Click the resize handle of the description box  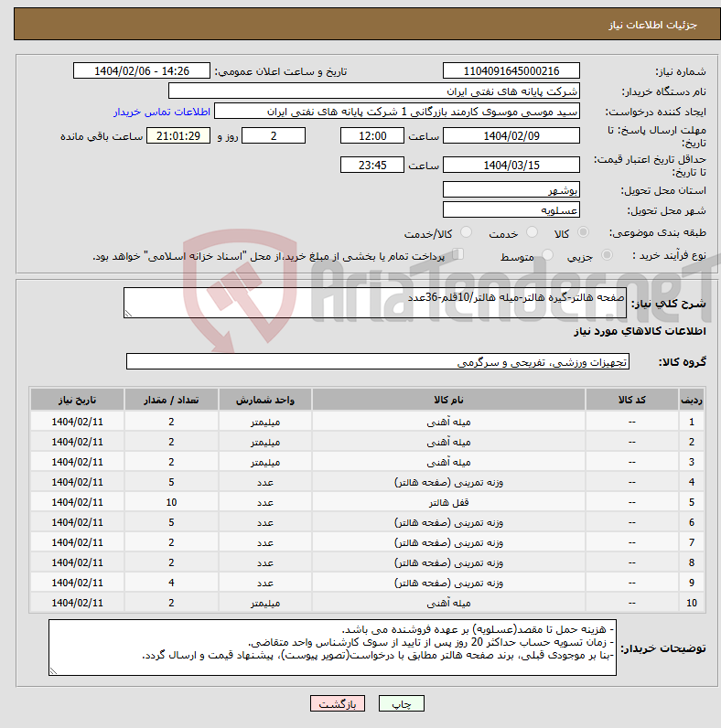tap(129, 314)
